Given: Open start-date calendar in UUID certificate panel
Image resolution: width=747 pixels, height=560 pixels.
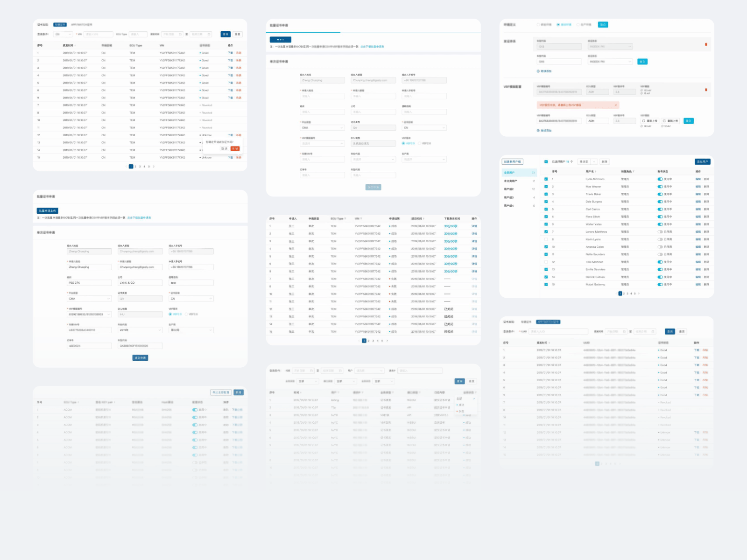Looking at the screenshot, I should tap(624, 331).
